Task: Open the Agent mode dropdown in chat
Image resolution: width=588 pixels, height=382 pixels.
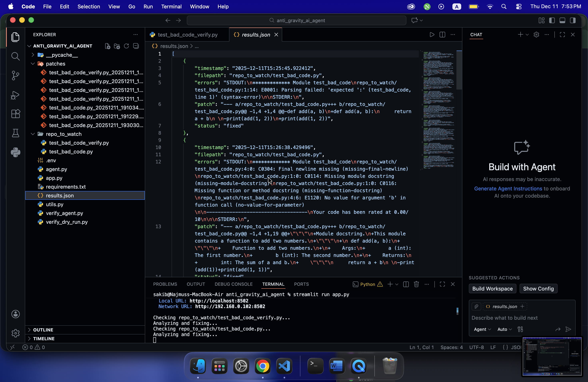Action: (x=482, y=329)
